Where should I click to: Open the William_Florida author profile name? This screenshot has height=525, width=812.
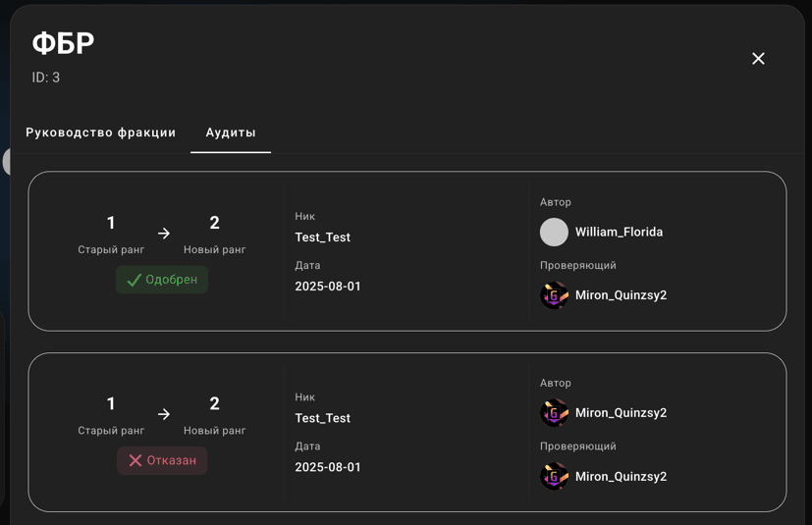tap(619, 233)
